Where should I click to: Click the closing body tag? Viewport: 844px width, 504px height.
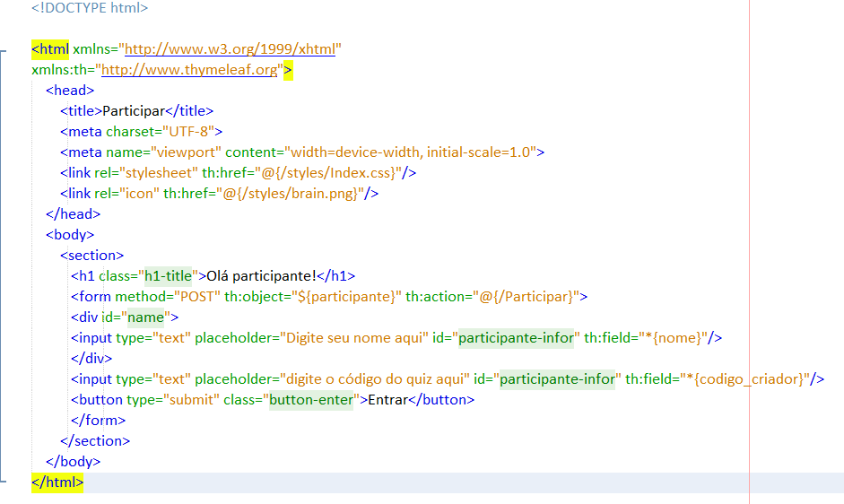[x=74, y=462]
